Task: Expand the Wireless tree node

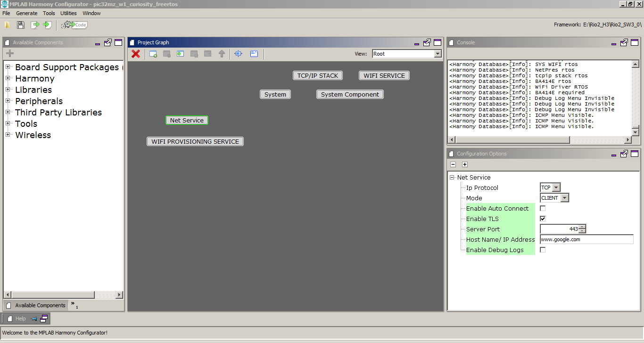Action: (8, 135)
